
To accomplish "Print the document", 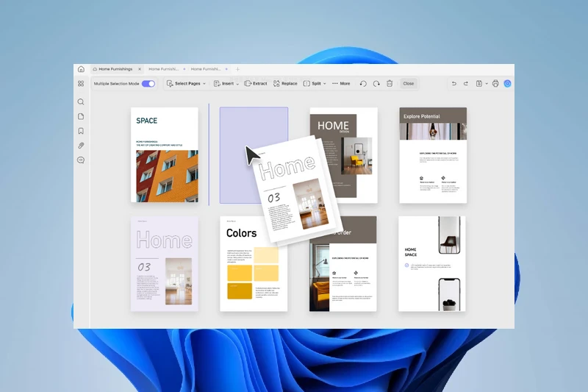I will [495, 84].
